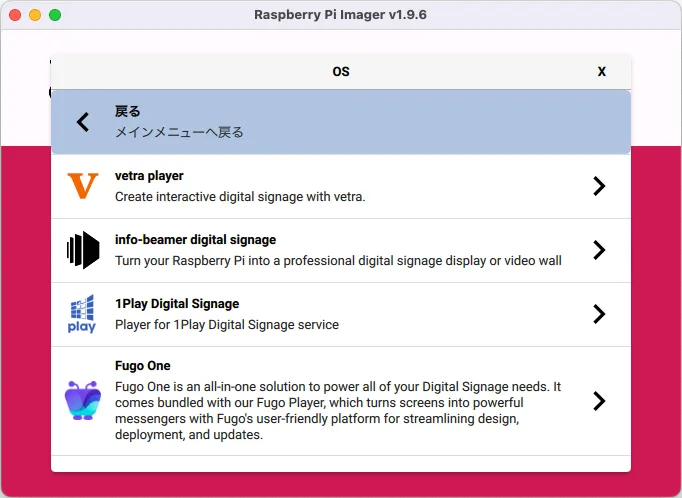Click the 1Play blue grid logo
Image resolution: width=682 pixels, height=498 pixels.
click(x=82, y=314)
